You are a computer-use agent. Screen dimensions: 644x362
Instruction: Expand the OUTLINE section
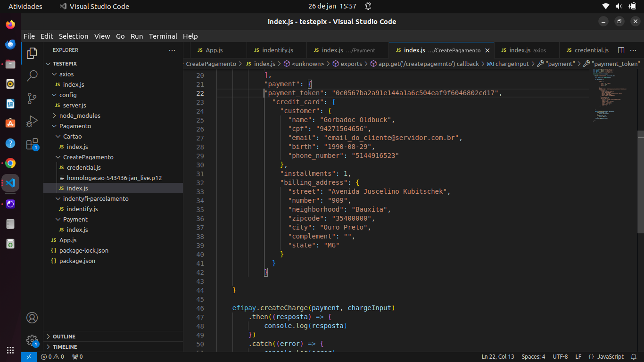point(113,337)
